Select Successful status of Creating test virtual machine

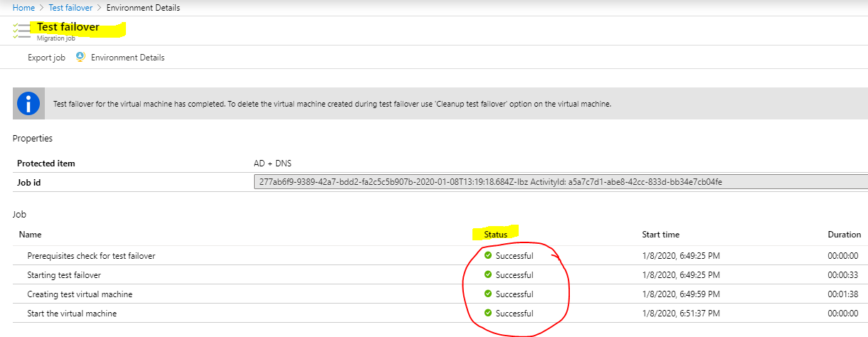pyautogui.click(x=514, y=294)
